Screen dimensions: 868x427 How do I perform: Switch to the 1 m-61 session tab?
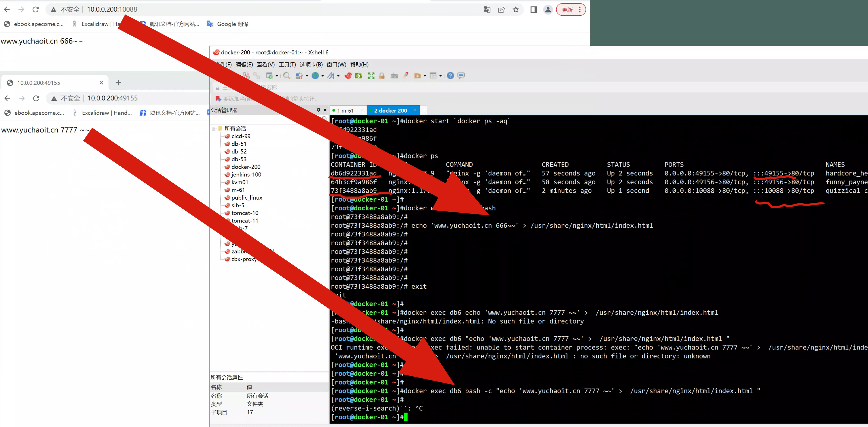pyautogui.click(x=346, y=110)
